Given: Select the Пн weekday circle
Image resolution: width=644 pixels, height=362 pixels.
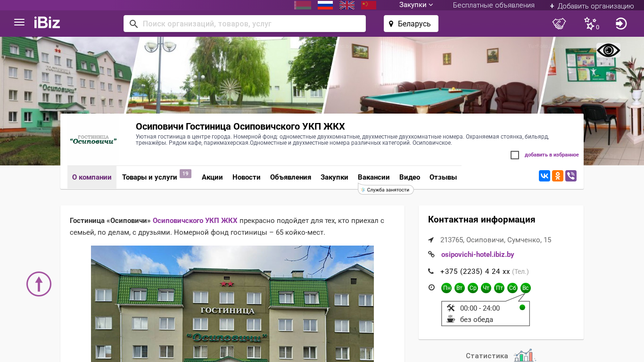Looking at the screenshot, I should (x=446, y=288).
